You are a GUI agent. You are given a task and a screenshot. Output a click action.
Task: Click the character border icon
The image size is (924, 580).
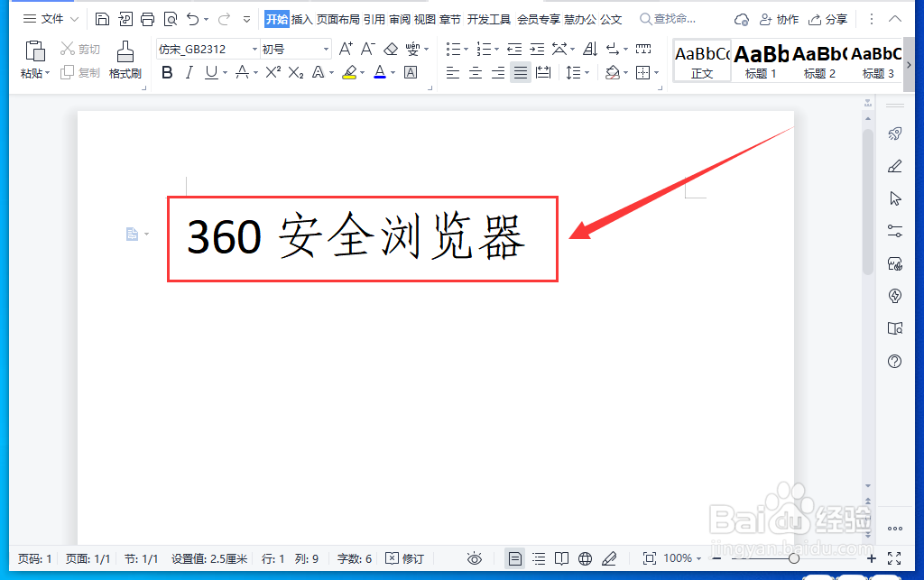pos(411,72)
